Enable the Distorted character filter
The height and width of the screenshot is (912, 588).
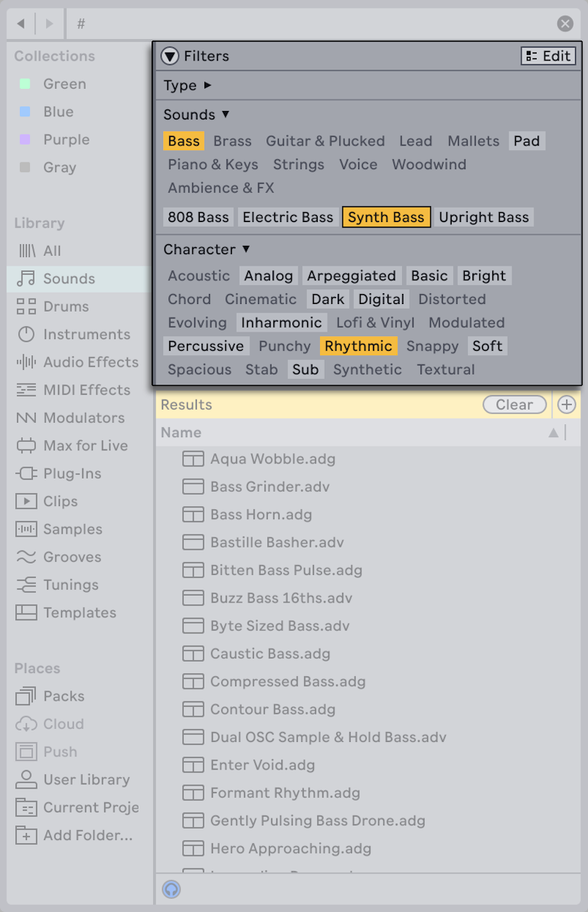[x=452, y=299]
